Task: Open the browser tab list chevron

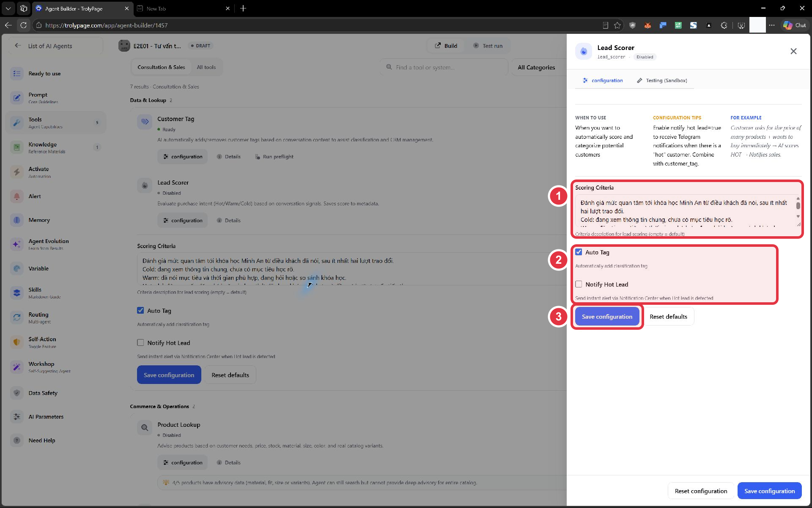Action: (x=8, y=8)
